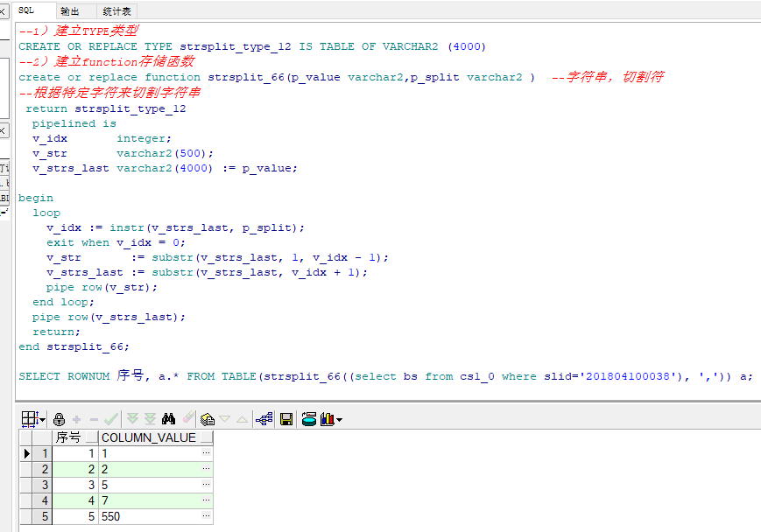Click the 序号 column header

pyautogui.click(x=75, y=437)
